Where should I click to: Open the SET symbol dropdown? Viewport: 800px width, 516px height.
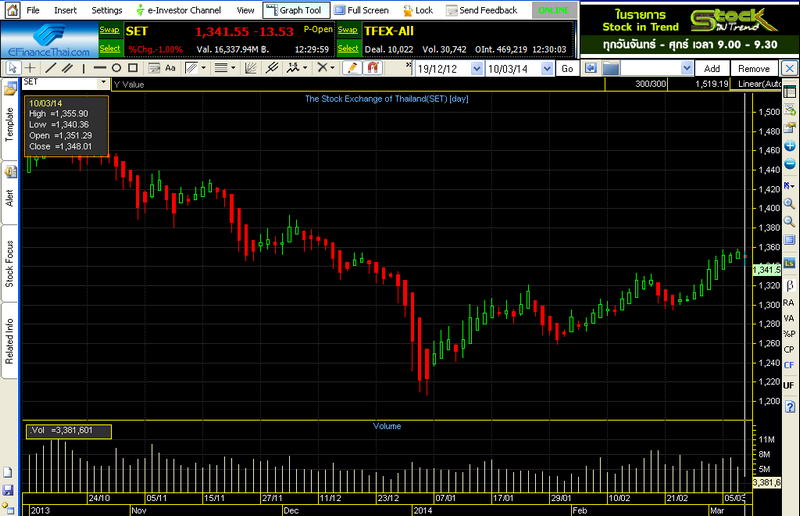click(x=104, y=82)
